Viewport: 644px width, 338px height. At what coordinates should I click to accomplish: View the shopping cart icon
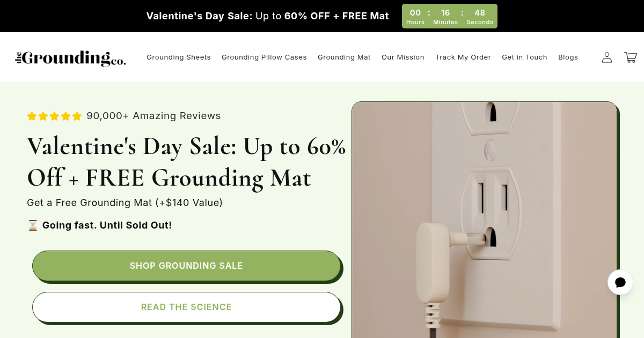pos(630,57)
